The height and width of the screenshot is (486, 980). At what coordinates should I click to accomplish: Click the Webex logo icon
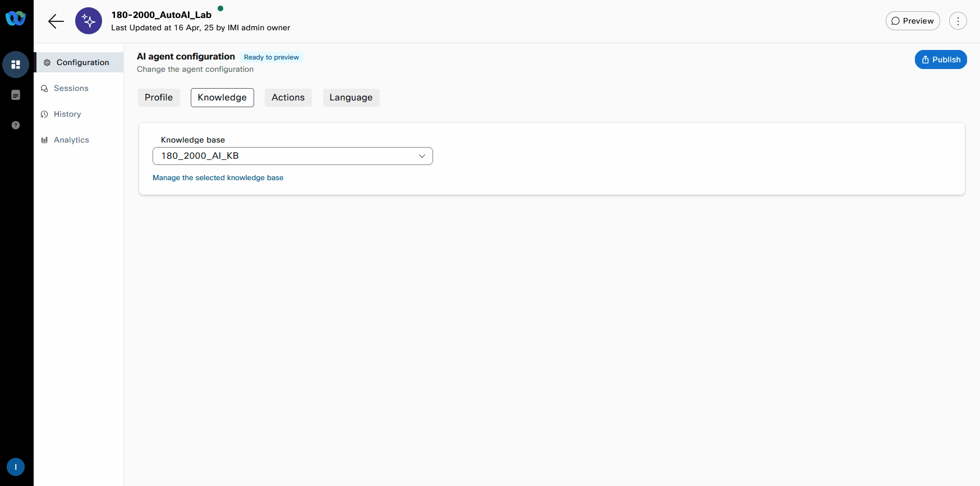[x=16, y=19]
